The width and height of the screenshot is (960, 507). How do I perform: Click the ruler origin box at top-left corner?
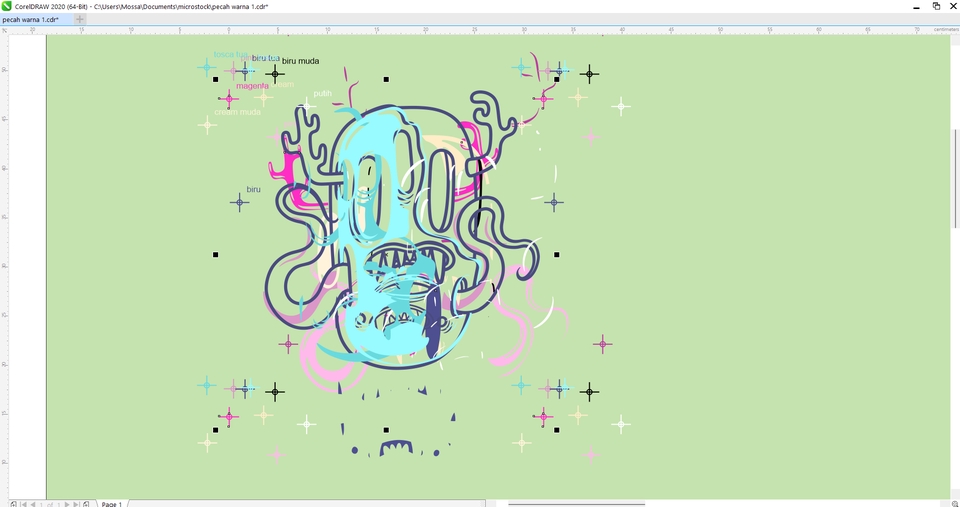coord(5,30)
